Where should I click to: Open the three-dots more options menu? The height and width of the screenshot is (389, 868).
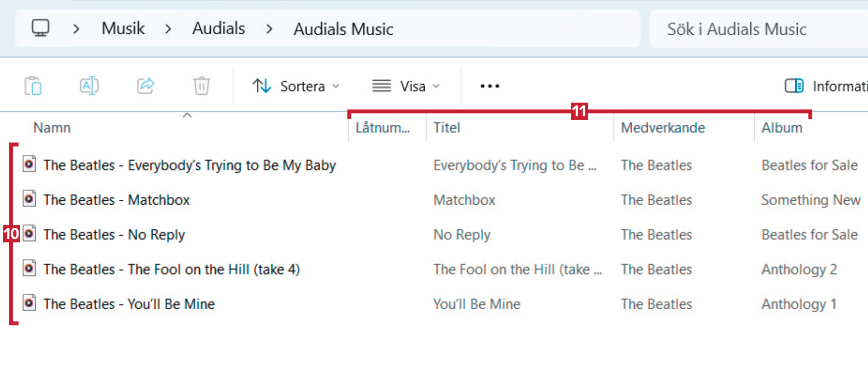click(490, 86)
